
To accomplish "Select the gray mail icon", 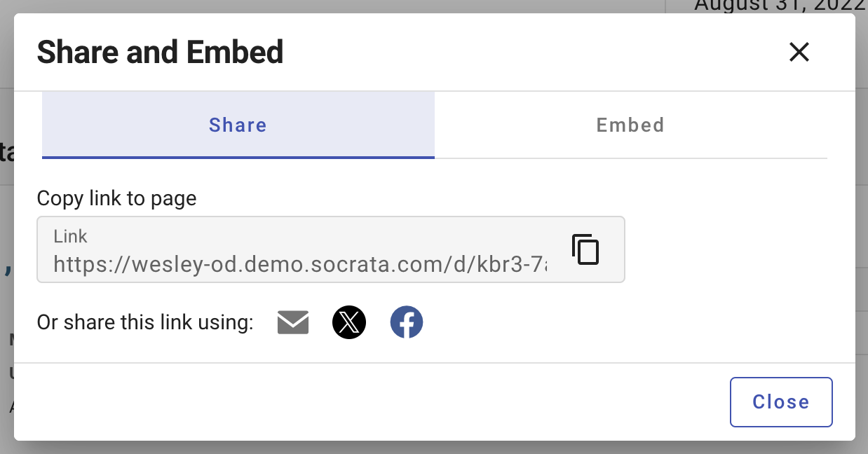I will click(293, 323).
